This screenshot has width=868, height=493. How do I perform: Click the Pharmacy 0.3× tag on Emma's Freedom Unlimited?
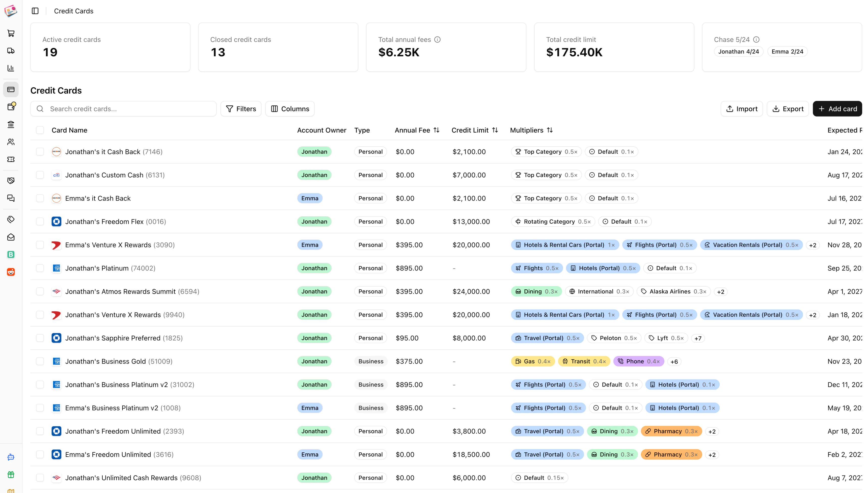tap(671, 454)
